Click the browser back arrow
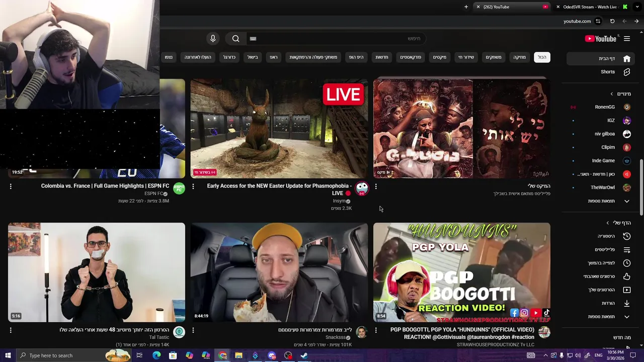The image size is (644, 362). pyautogui.click(x=624, y=21)
